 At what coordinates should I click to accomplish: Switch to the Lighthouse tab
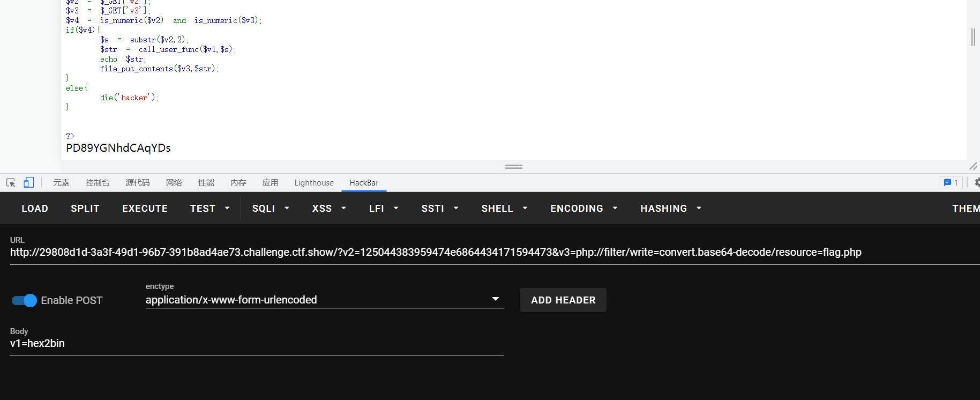click(314, 183)
